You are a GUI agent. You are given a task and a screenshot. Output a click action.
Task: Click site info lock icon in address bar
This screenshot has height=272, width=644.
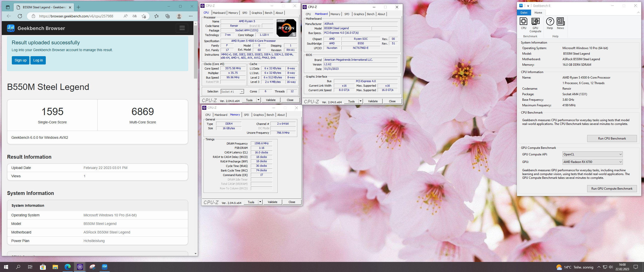33,16
